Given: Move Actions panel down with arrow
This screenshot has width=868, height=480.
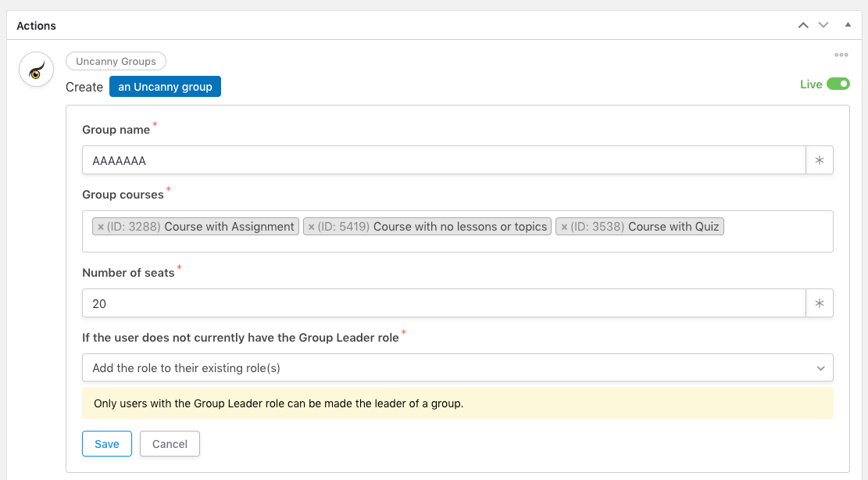Looking at the screenshot, I should pyautogui.click(x=823, y=26).
